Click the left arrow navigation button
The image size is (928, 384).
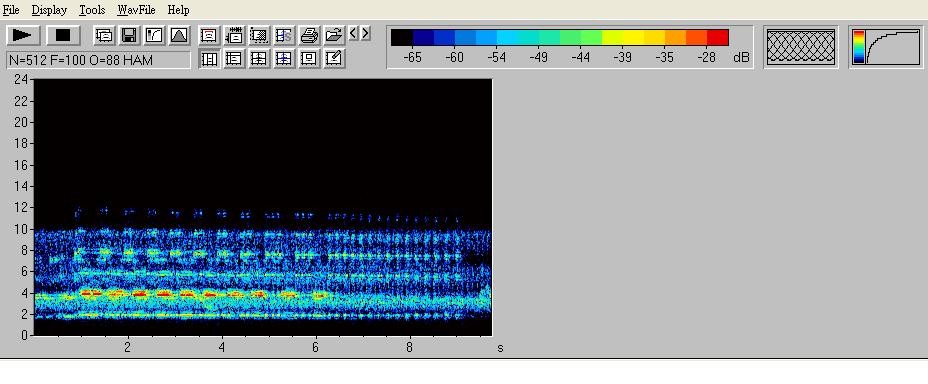(353, 34)
